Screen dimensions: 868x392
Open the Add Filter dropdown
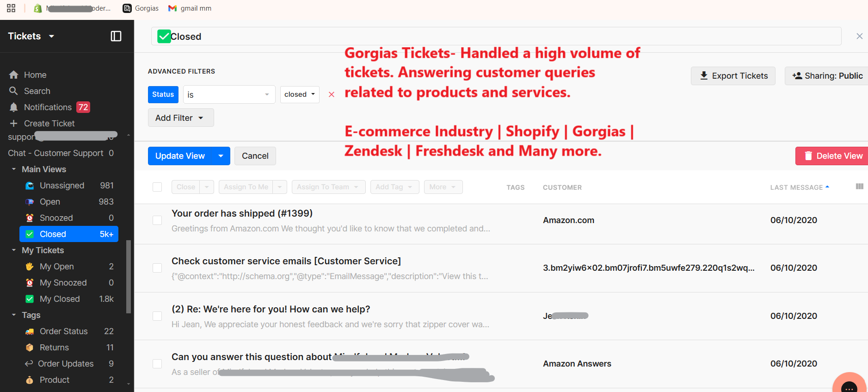[180, 118]
